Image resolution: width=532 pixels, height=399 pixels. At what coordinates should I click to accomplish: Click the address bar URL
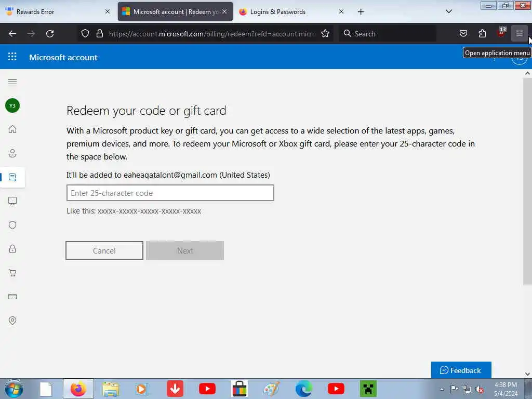[x=212, y=34]
